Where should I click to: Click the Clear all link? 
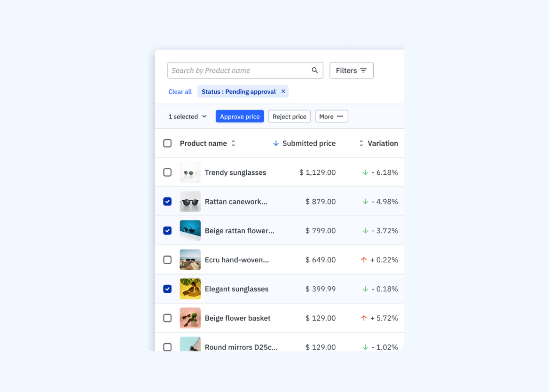180,91
